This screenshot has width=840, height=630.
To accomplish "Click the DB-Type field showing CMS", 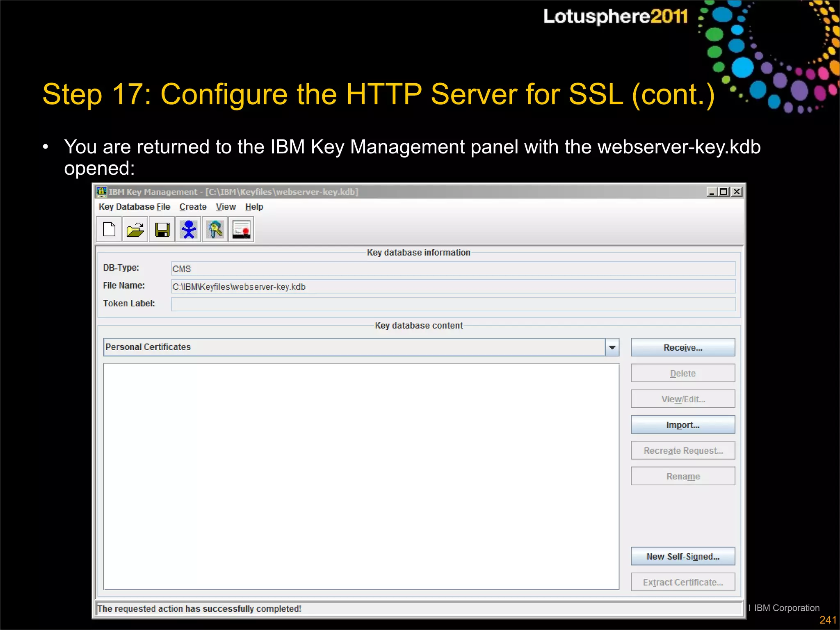I will (x=453, y=269).
